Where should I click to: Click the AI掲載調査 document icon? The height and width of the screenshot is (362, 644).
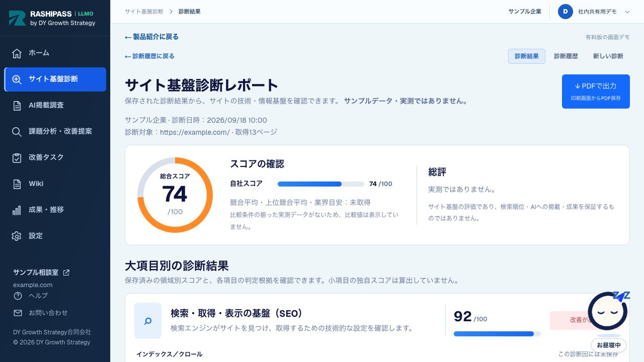17,106
